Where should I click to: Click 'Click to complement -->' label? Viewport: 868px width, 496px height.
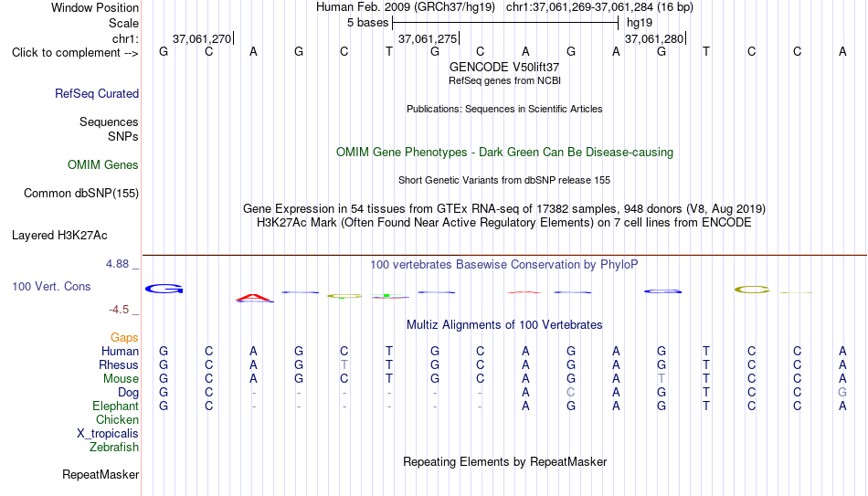[75, 53]
